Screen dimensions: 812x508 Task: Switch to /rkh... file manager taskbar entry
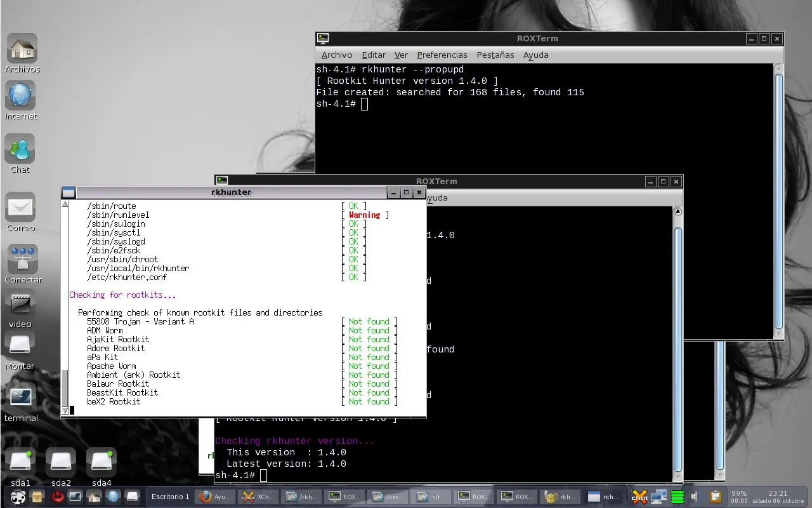coord(301,497)
